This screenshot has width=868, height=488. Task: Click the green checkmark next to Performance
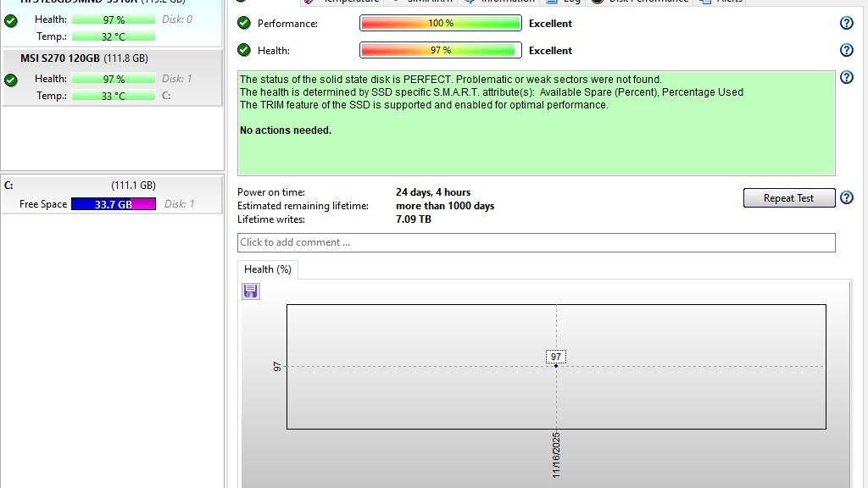244,24
